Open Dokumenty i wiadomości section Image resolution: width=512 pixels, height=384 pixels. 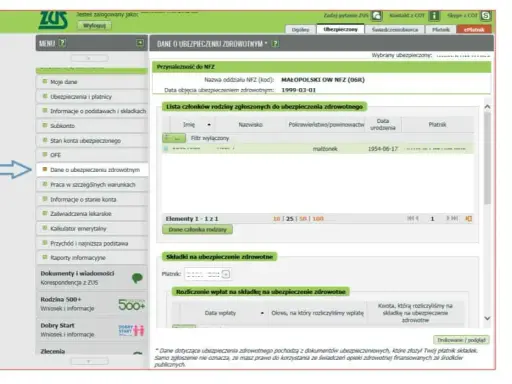(92, 278)
